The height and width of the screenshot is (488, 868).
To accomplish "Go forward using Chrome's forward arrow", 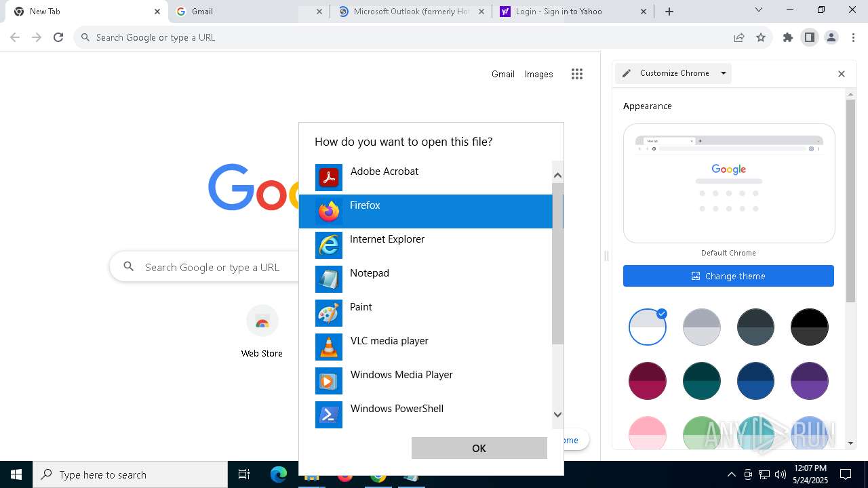I will (x=37, y=37).
